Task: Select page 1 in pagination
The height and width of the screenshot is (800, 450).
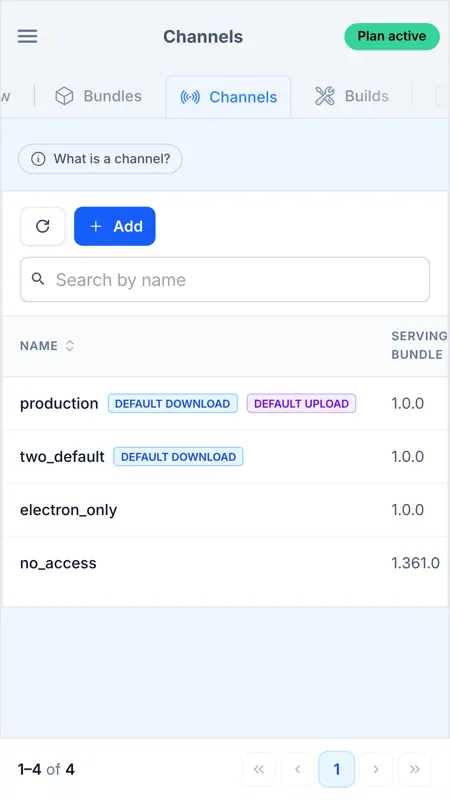Action: coord(337,769)
